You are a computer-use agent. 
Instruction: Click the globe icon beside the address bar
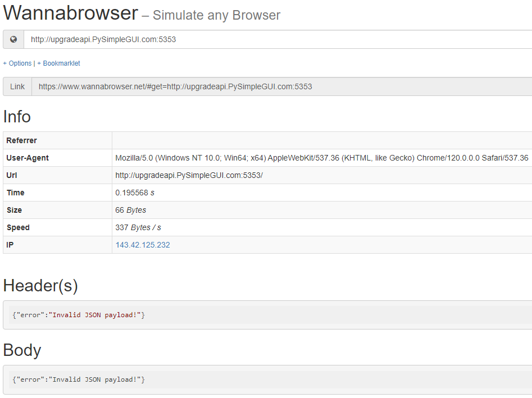tap(12, 39)
